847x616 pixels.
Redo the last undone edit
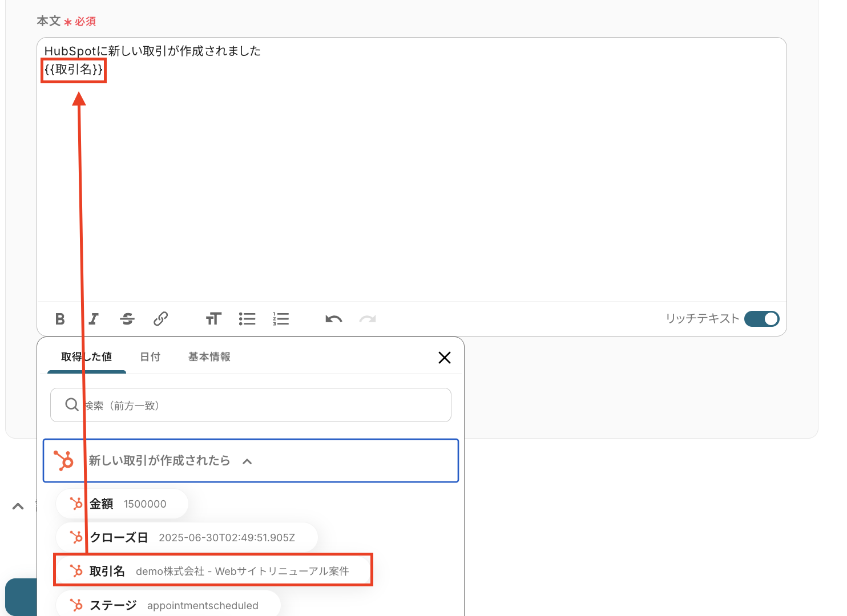[x=368, y=319]
